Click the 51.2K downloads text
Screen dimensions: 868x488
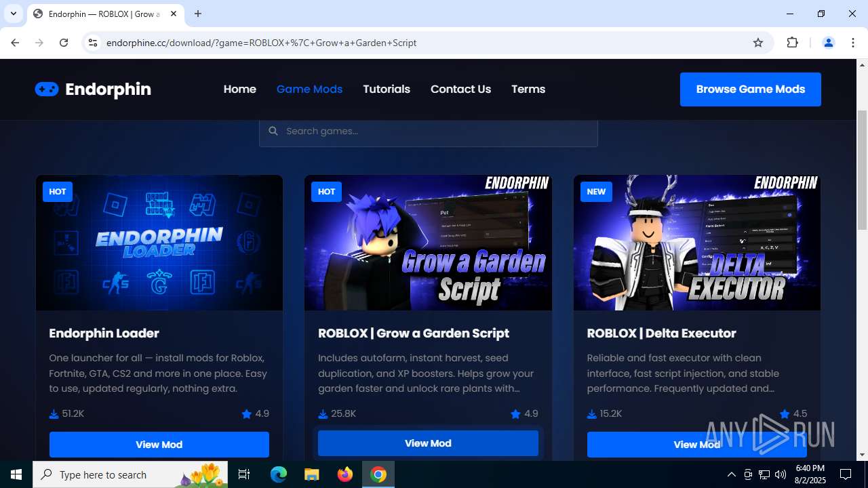[73, 413]
